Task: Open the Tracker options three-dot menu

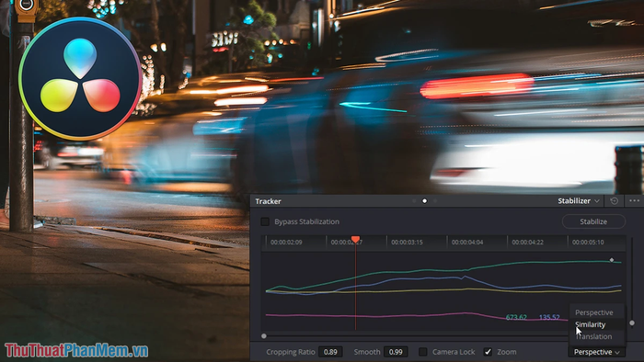Action: 634,200
